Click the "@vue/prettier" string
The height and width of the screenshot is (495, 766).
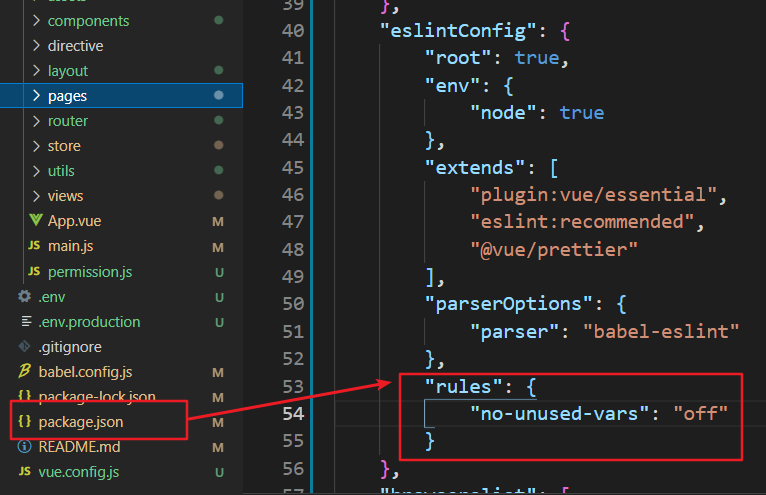click(x=554, y=250)
